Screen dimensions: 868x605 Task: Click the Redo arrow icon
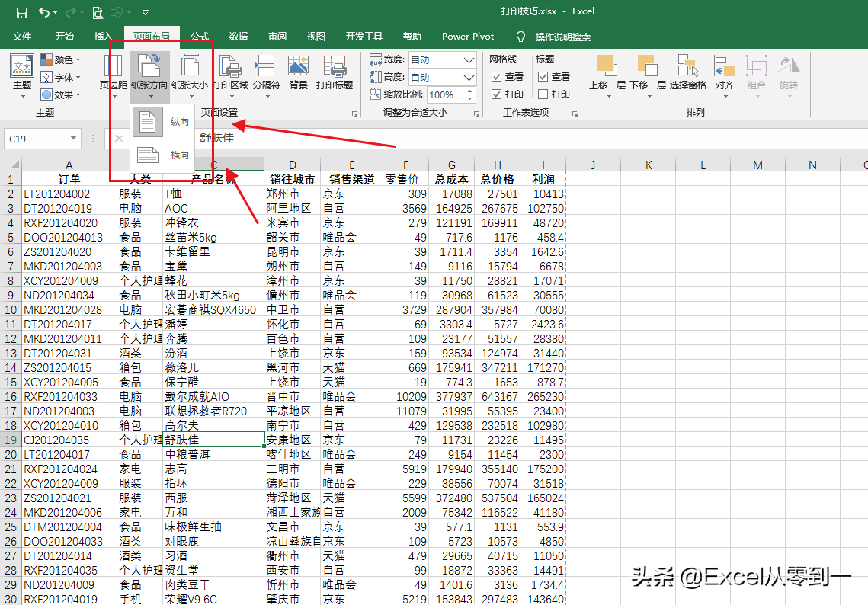pyautogui.click(x=70, y=12)
